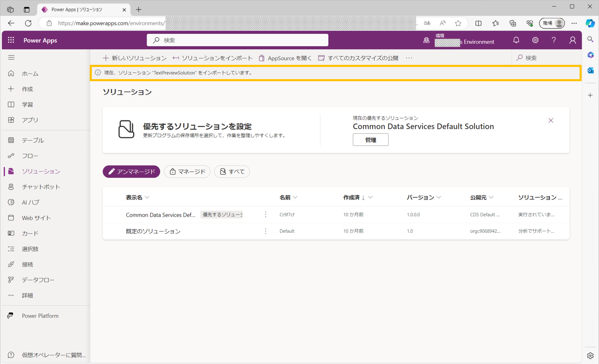This screenshot has height=364, width=599.
Task: Focus the top 検索 search box
Action: click(x=237, y=40)
